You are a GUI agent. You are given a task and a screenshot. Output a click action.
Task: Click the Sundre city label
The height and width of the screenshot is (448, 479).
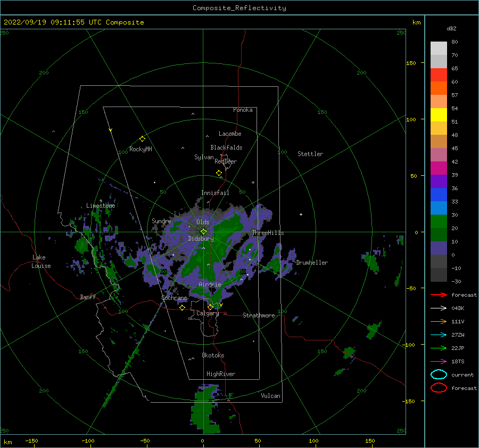coord(161,221)
